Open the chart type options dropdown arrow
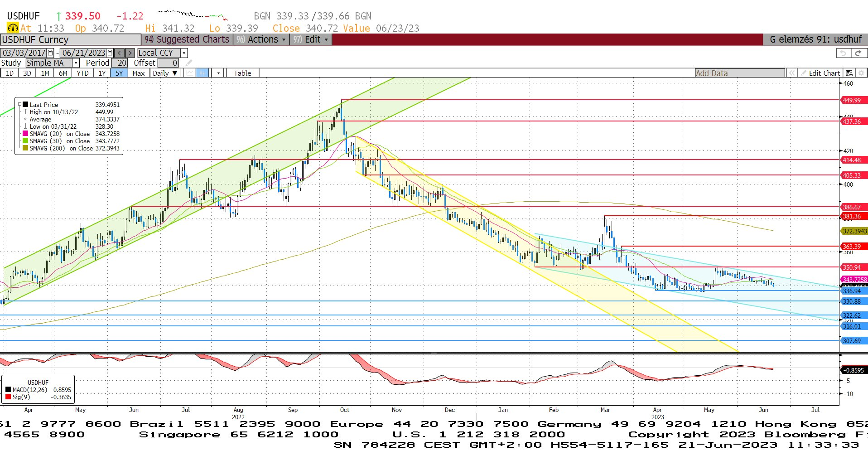Image resolution: width=868 pixels, height=470 pixels. [218, 73]
